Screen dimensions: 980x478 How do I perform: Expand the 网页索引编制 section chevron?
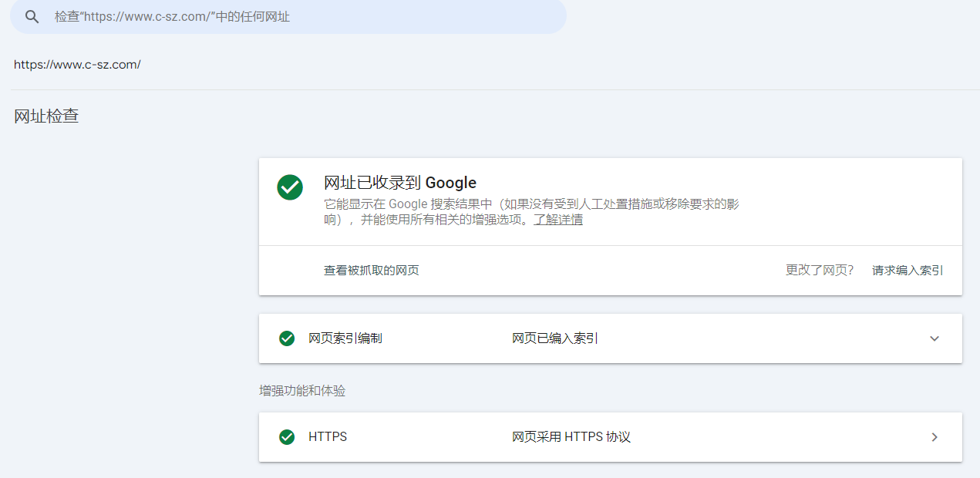[x=935, y=338]
